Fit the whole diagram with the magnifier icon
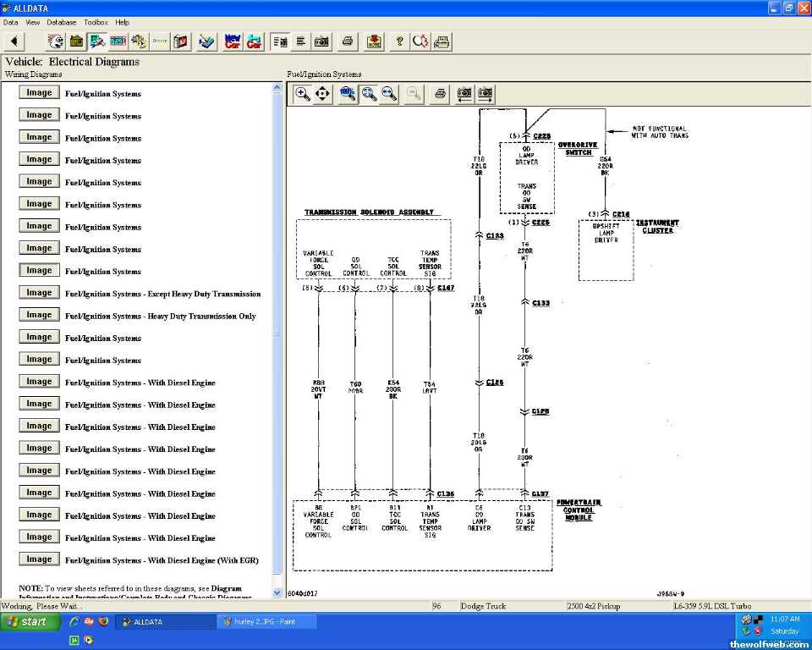 point(369,94)
